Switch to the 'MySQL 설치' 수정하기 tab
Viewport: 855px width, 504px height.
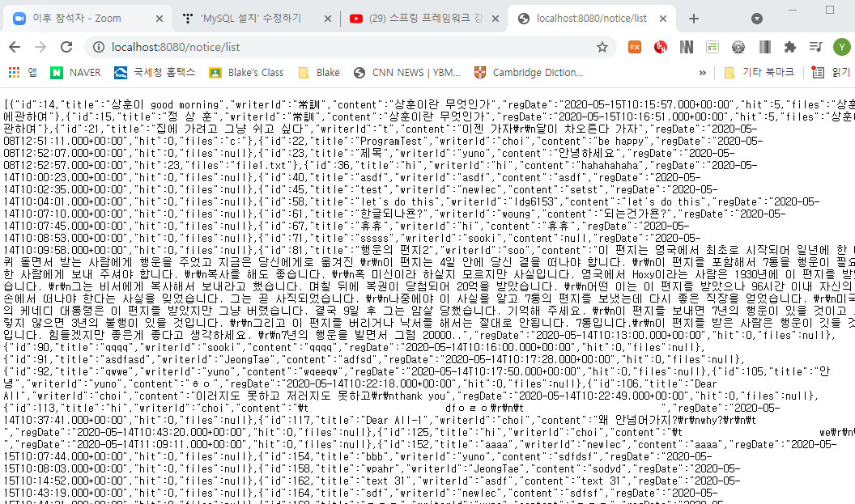(257, 19)
